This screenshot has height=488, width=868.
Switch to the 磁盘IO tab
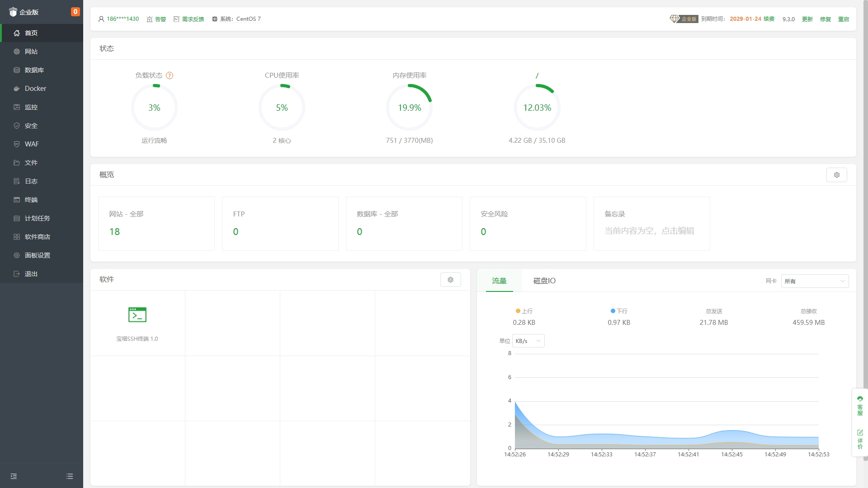tap(544, 281)
